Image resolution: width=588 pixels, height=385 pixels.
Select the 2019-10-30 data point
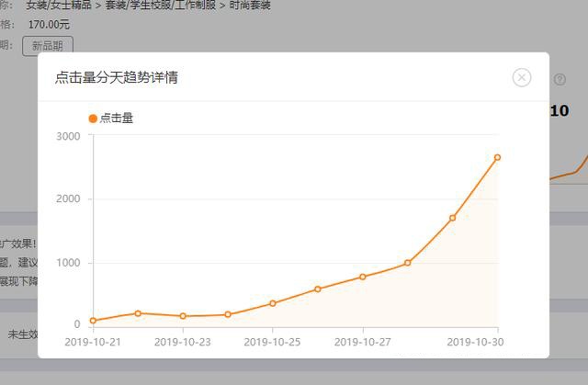coord(497,157)
